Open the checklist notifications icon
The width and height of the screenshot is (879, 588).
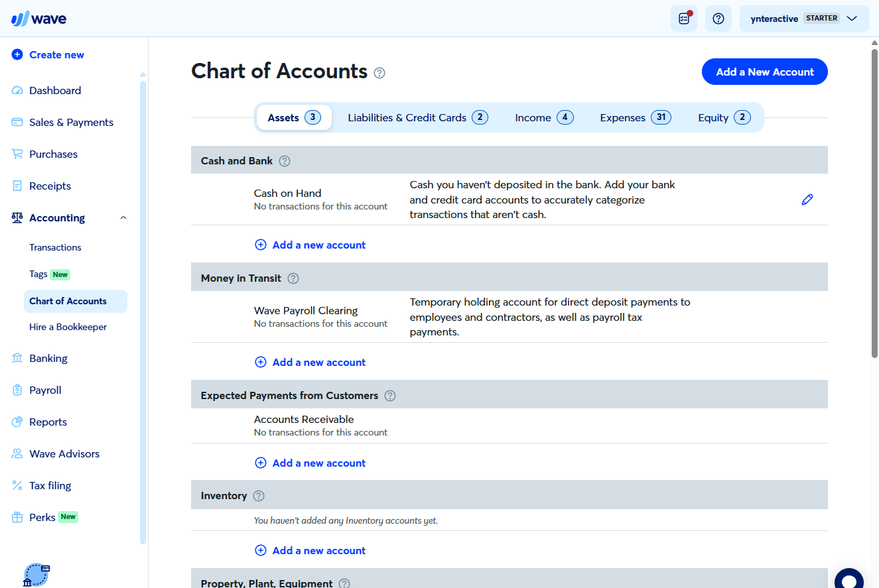(684, 19)
